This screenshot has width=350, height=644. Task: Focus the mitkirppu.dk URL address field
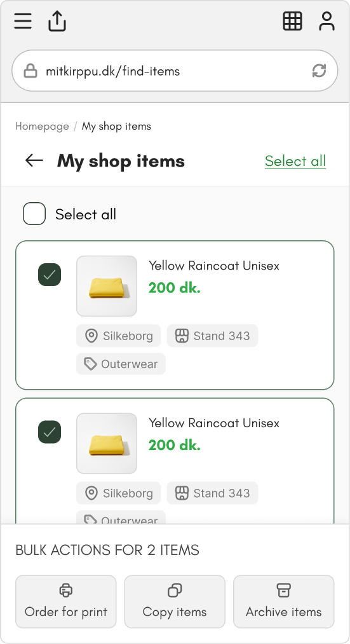click(175, 71)
